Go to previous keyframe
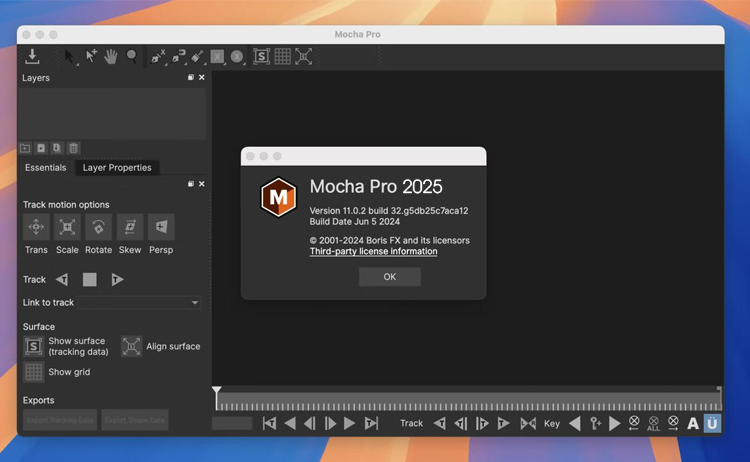Viewport: 750px width, 462px height. click(x=575, y=423)
